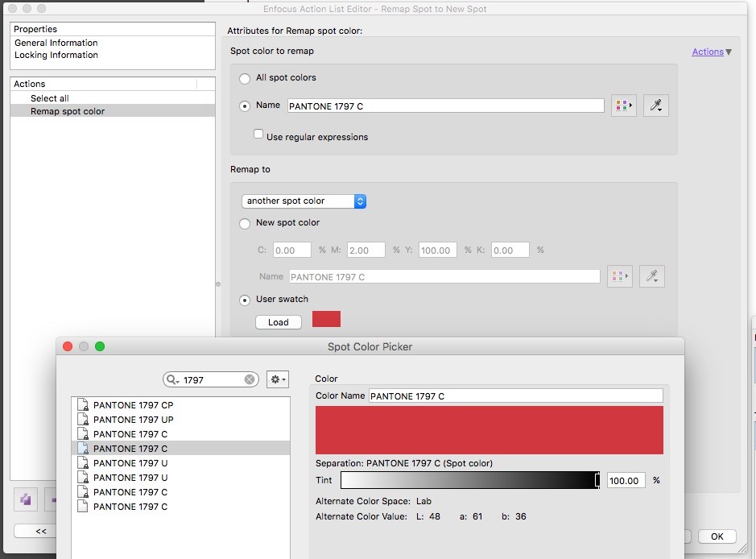Click the Y value field showing 100.00
Screen dimensions: 756x559
pyautogui.click(x=438, y=250)
